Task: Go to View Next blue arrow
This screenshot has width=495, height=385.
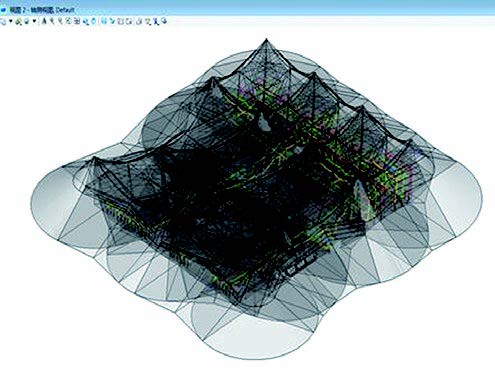Action: tap(112, 22)
